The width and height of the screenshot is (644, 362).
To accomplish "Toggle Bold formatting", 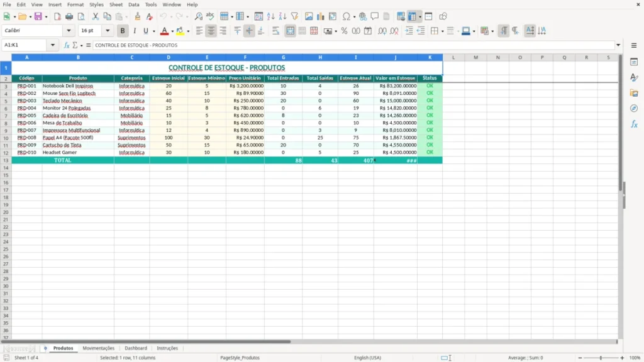I will pyautogui.click(x=123, y=31).
